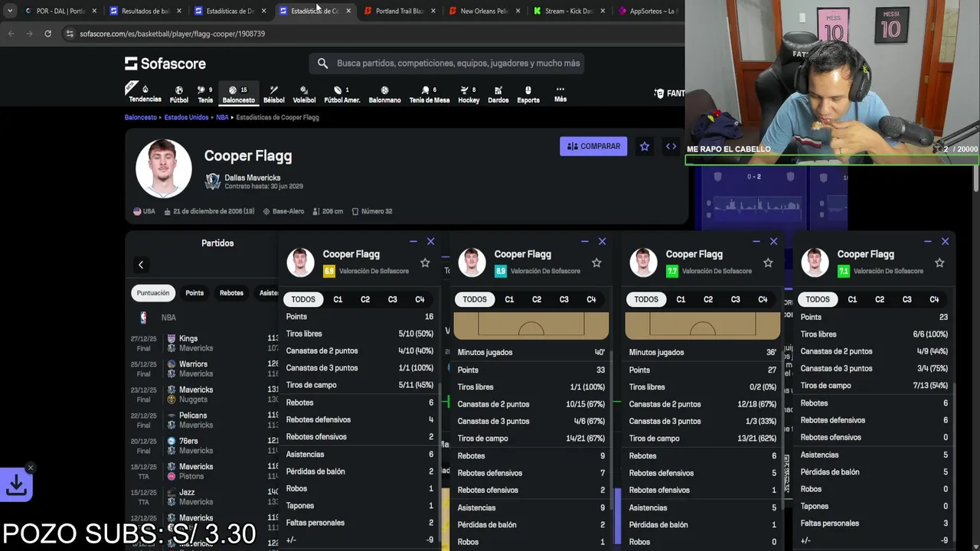Click the COMPARAR button
This screenshot has height=551, width=980.
[x=593, y=146]
